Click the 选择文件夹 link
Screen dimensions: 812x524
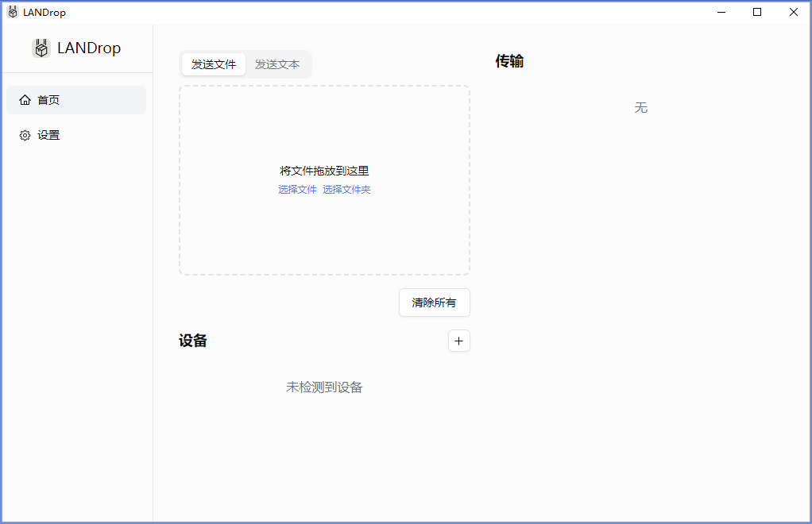[346, 189]
